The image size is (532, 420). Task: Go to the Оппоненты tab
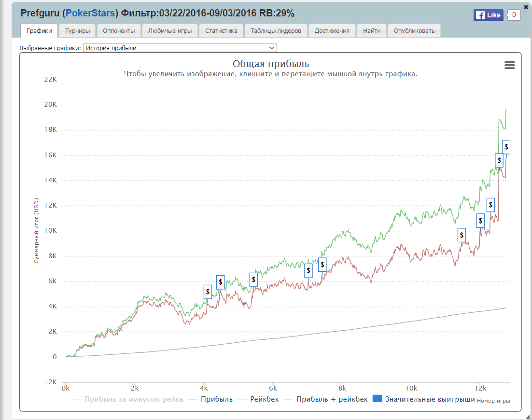click(x=119, y=30)
